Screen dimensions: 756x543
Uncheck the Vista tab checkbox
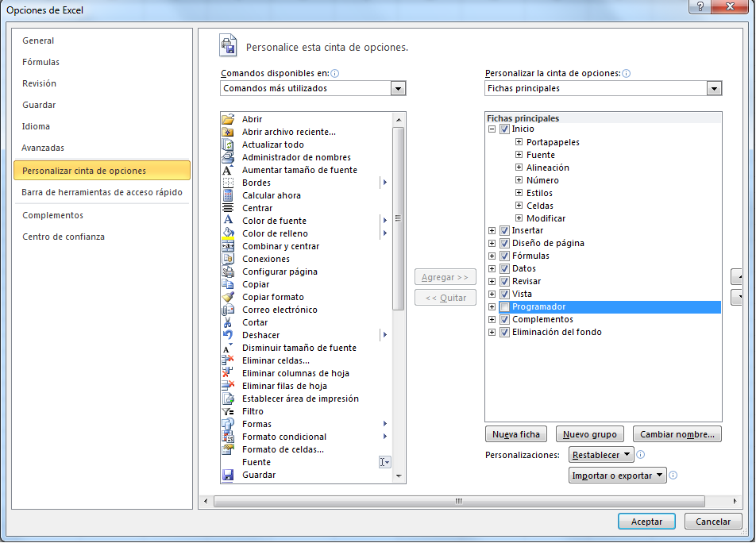coord(504,294)
